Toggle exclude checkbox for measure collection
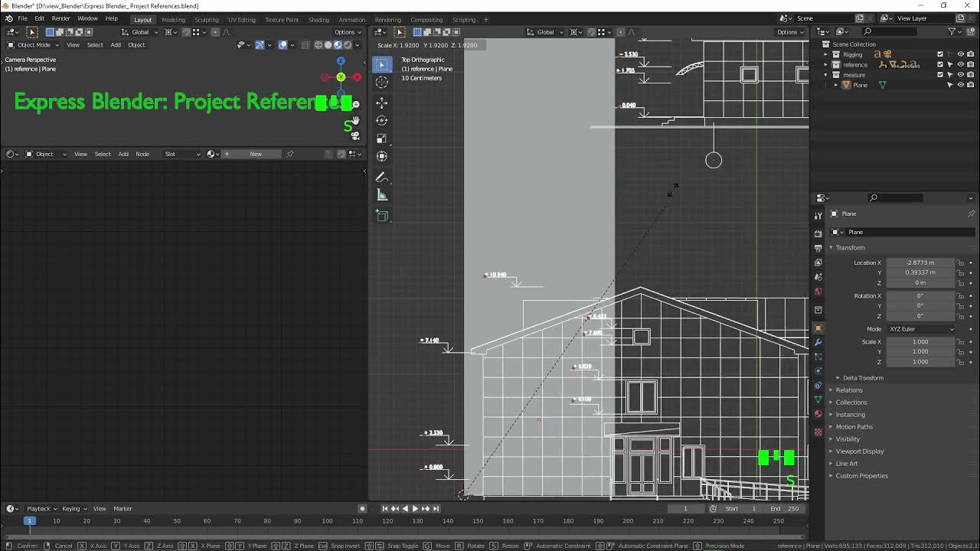This screenshot has width=980, height=551. 940,75
